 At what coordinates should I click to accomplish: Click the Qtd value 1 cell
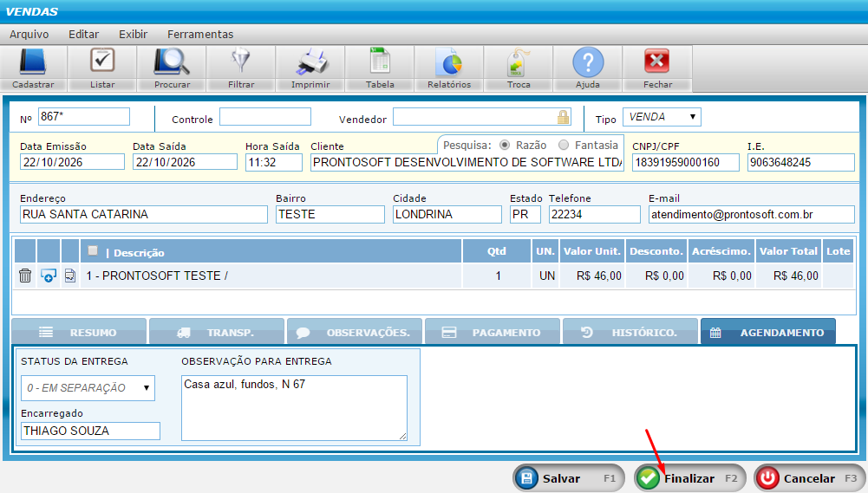pos(498,276)
